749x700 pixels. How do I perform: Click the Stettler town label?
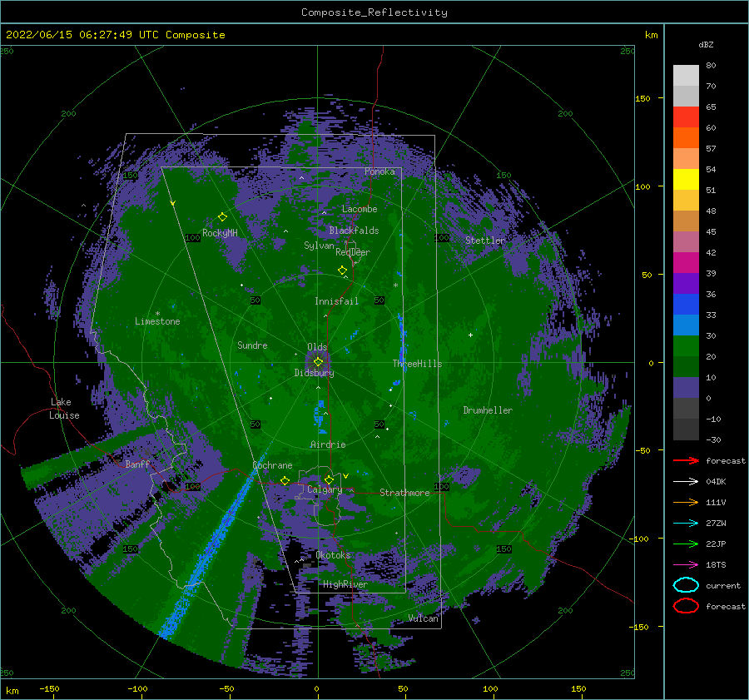click(485, 241)
